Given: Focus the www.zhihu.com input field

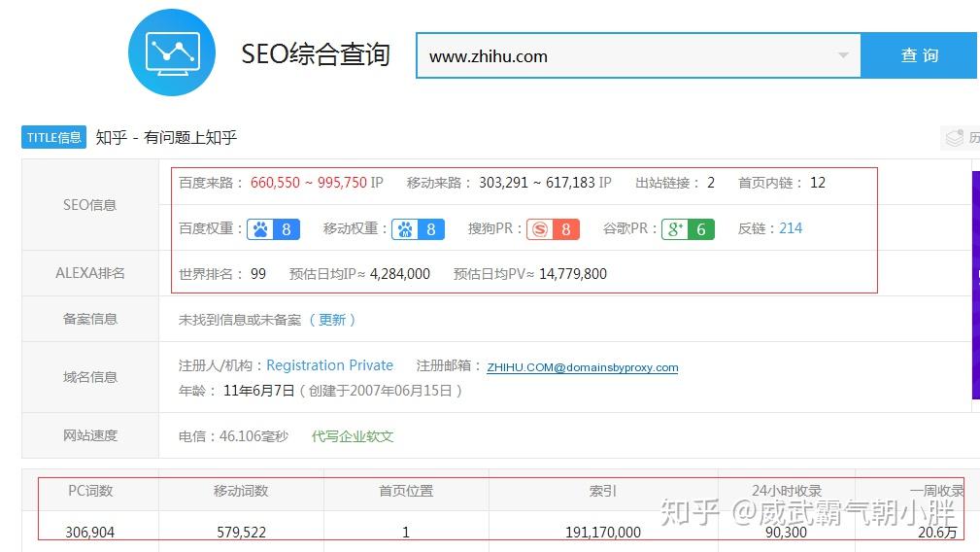Looking at the screenshot, I should pyautogui.click(x=639, y=55).
